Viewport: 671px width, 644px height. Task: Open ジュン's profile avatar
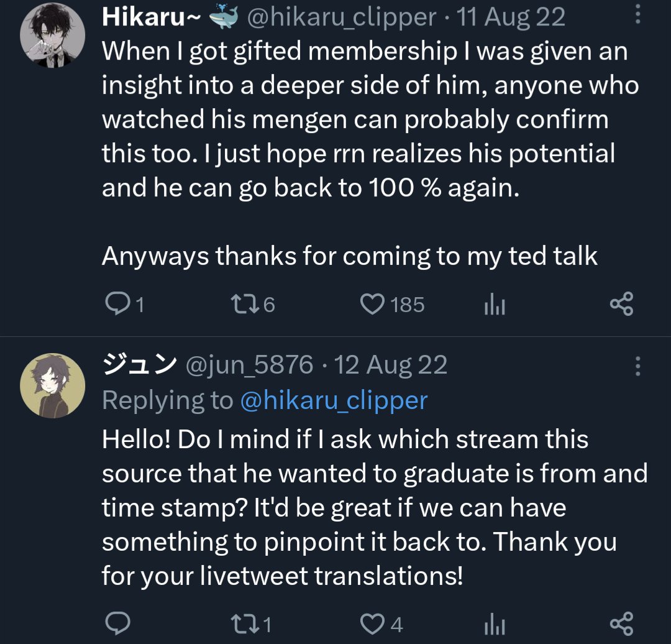(x=53, y=385)
